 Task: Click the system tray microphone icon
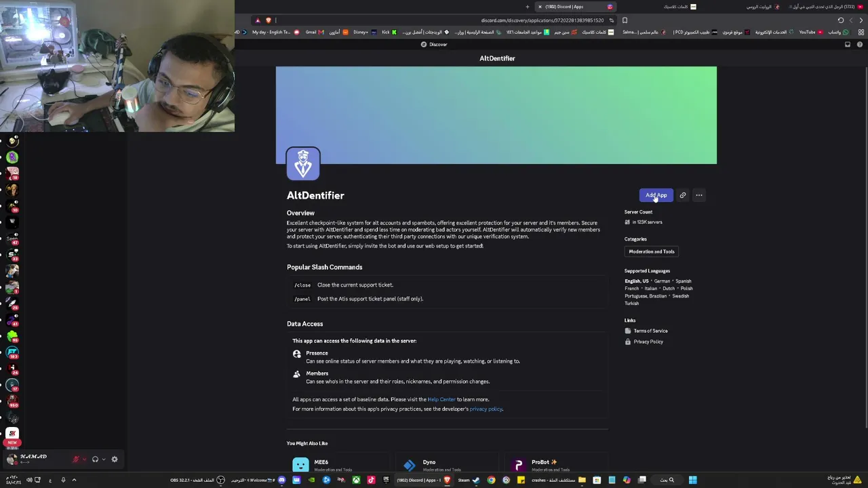coord(63,481)
